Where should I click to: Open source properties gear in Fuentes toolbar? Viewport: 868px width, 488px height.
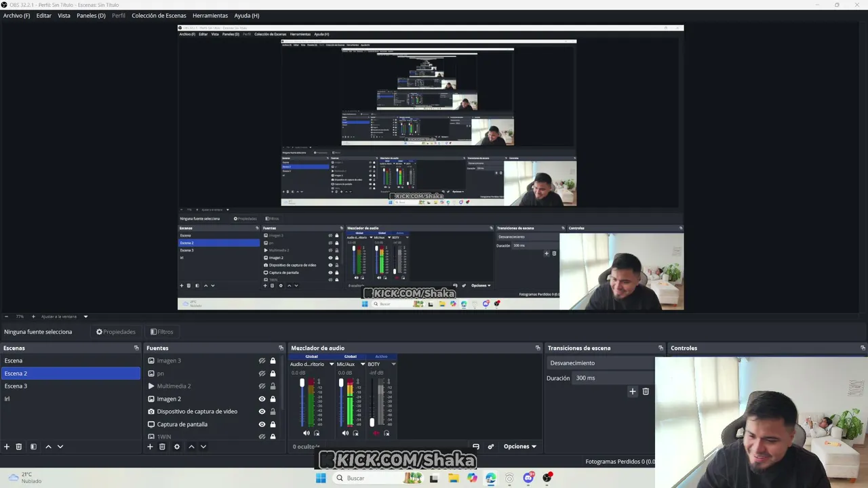click(177, 447)
